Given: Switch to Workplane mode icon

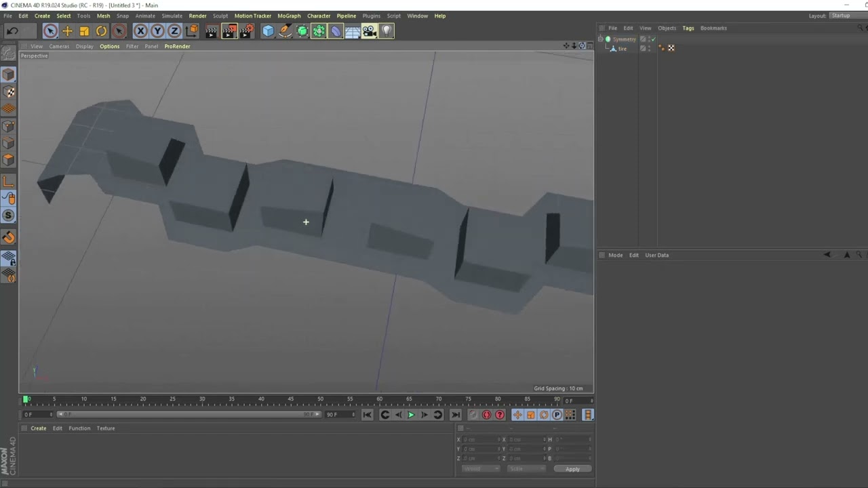Looking at the screenshot, I should tap(9, 108).
